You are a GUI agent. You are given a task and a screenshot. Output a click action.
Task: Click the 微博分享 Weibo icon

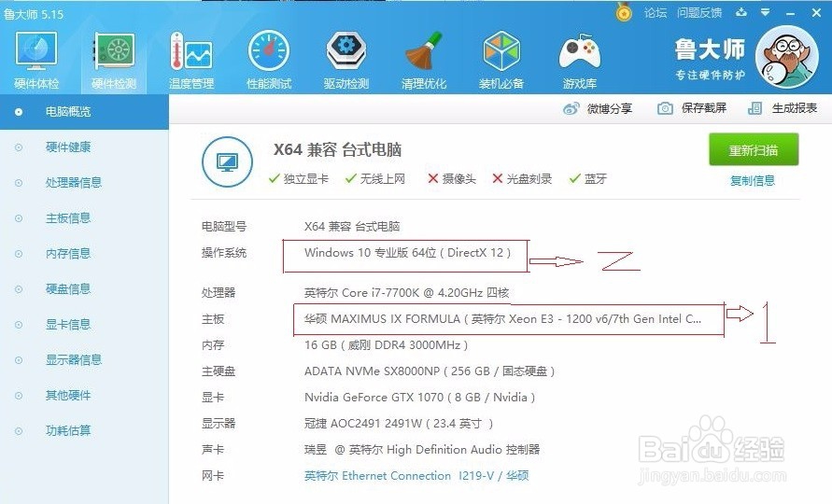click(x=571, y=109)
